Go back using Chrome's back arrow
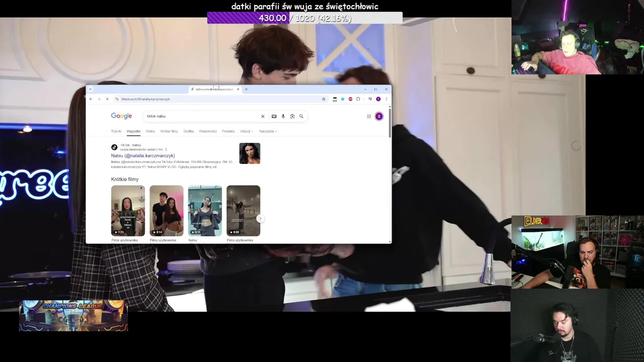The width and height of the screenshot is (644, 362). (x=91, y=99)
